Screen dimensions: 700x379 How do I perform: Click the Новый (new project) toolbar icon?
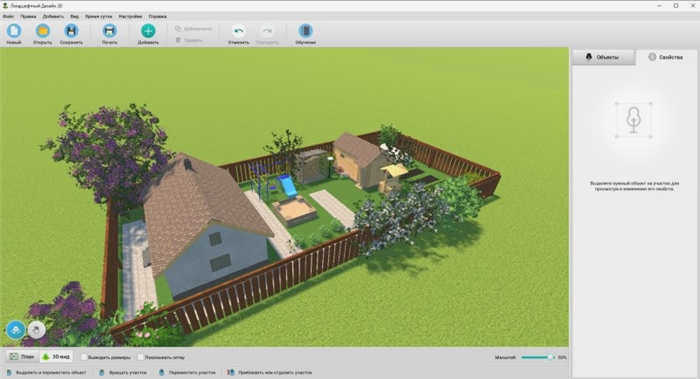14,31
